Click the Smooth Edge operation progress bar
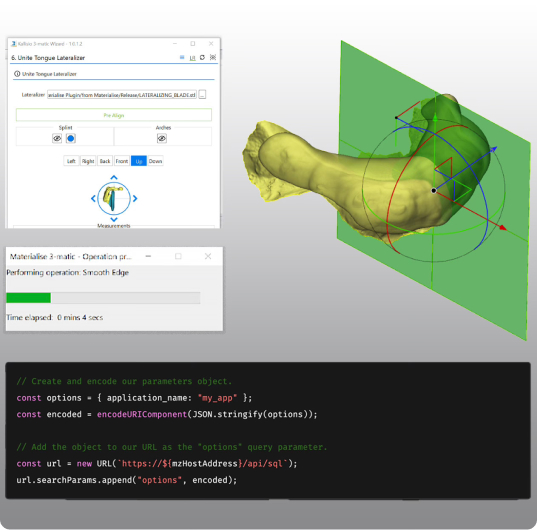Image resolution: width=537 pixels, height=530 pixels. click(x=103, y=298)
